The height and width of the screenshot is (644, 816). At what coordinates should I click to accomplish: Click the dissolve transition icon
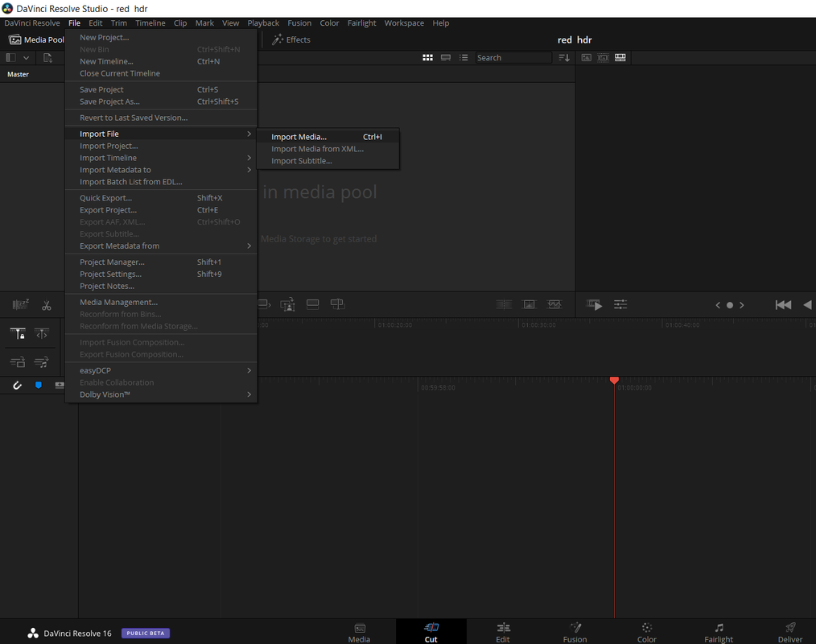click(x=529, y=304)
